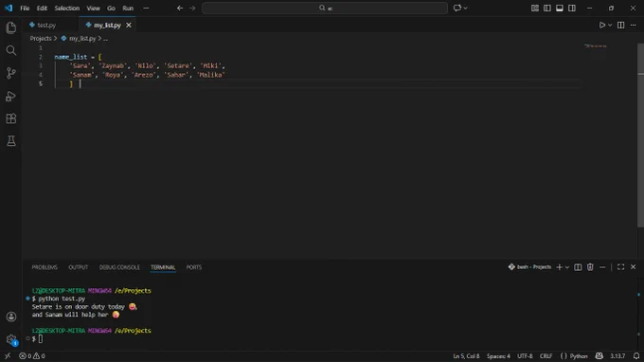Open the Manage gear settings icon
This screenshot has width=644, height=362.
pyautogui.click(x=11, y=339)
